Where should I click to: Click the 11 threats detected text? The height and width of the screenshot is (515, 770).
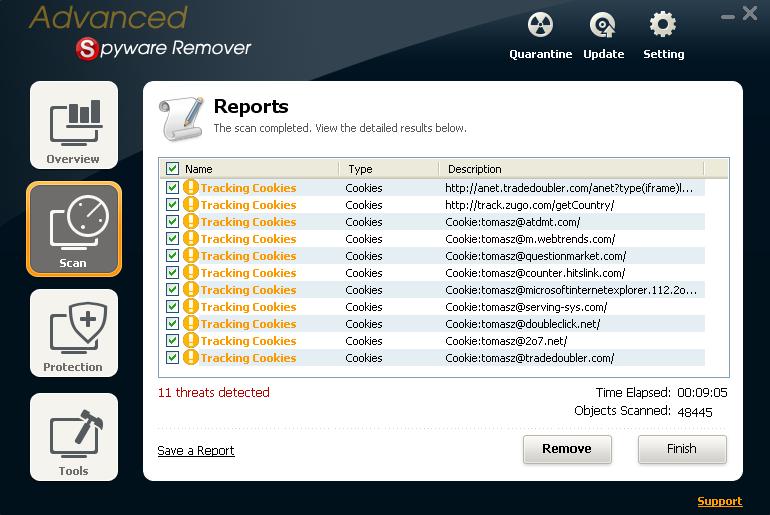(x=214, y=392)
